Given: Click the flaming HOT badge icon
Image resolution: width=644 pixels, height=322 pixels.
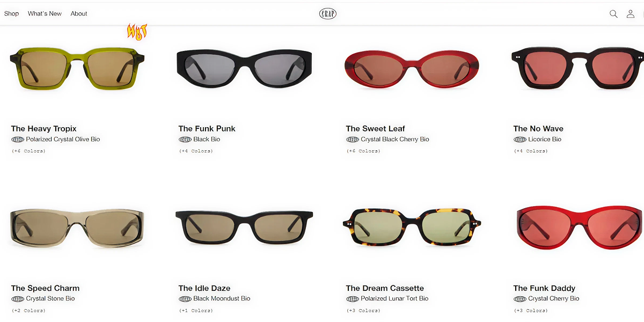Looking at the screenshot, I should coord(137,31).
